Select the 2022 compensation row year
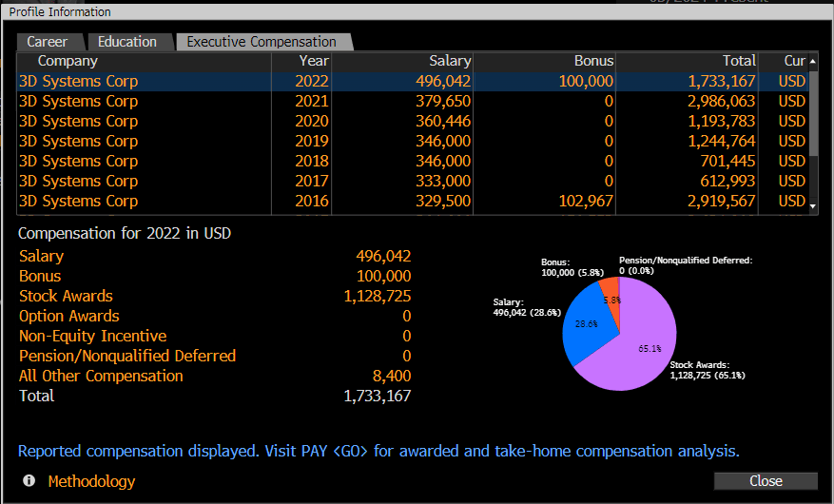Viewport: 834px width, 504px height. click(x=312, y=82)
